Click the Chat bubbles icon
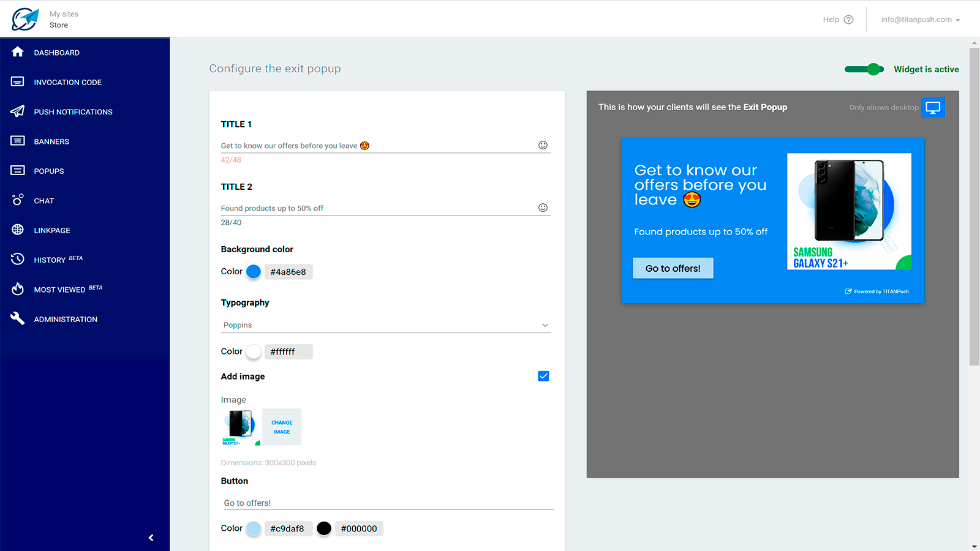 point(18,200)
